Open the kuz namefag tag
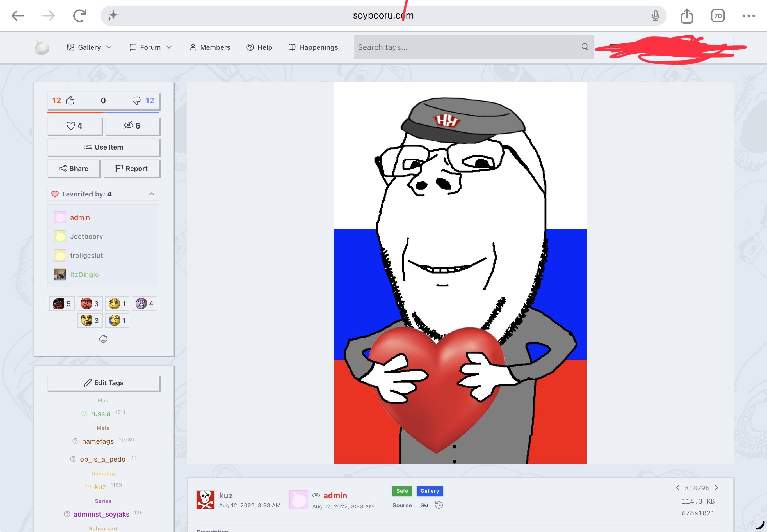 (x=100, y=487)
